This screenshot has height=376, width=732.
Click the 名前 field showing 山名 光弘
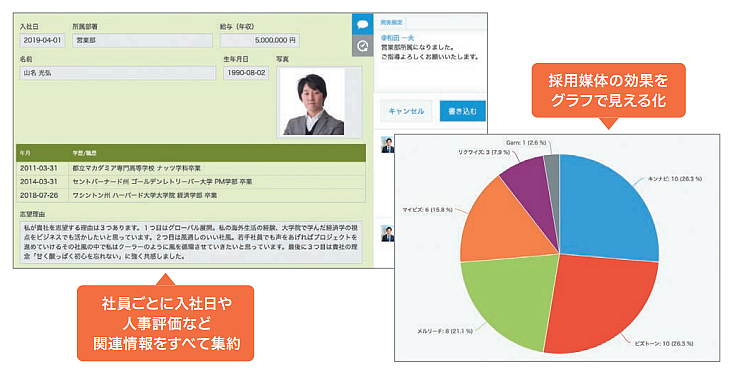click(118, 73)
